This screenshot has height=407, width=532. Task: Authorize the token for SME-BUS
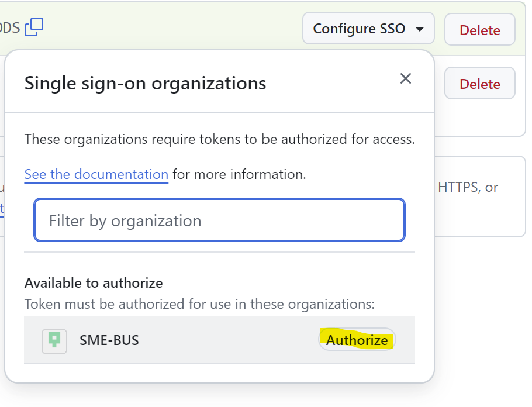tap(357, 340)
